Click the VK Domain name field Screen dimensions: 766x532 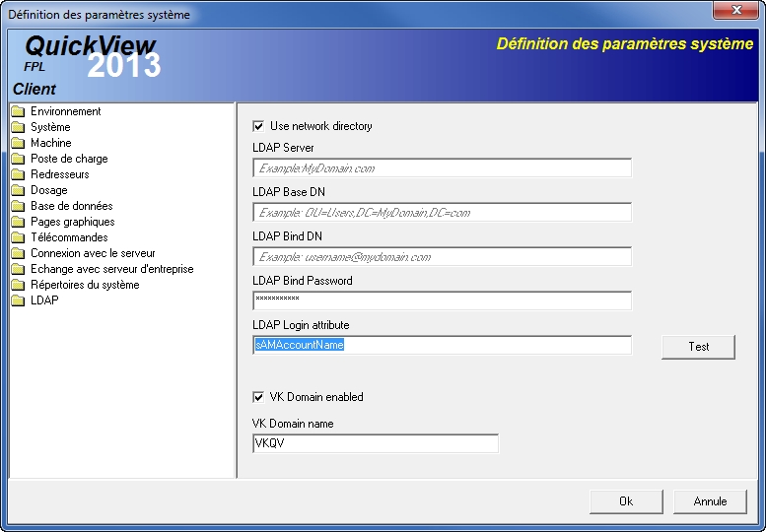pyautogui.click(x=376, y=443)
